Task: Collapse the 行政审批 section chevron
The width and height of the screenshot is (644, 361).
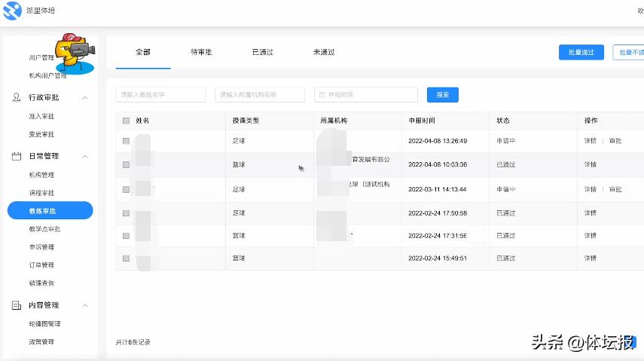Action: tap(85, 98)
